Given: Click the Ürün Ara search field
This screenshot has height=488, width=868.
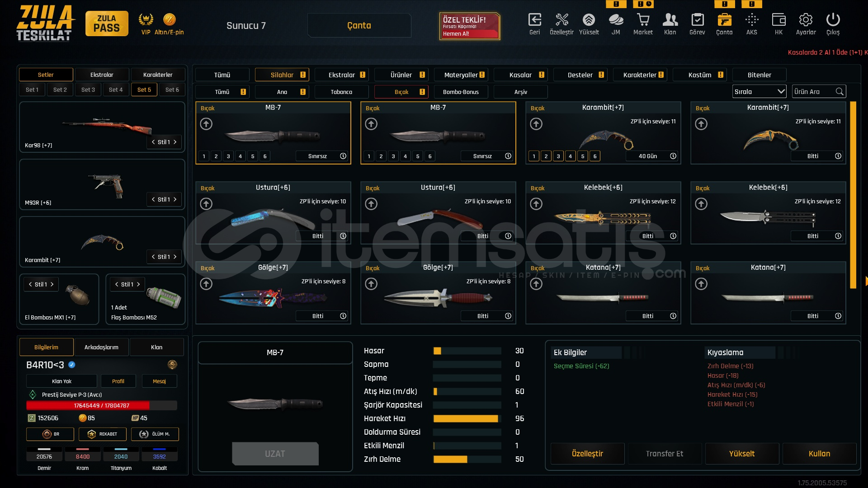Looking at the screenshot, I should pyautogui.click(x=819, y=91).
